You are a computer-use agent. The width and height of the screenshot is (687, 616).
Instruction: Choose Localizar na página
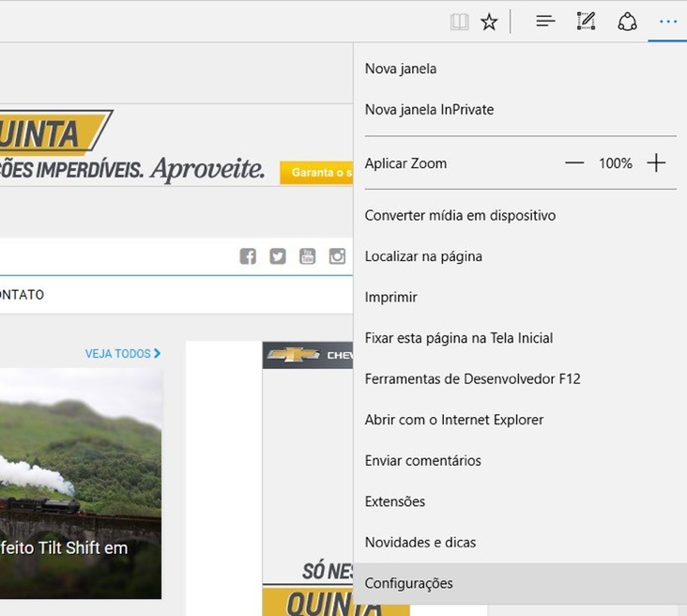pyautogui.click(x=423, y=256)
